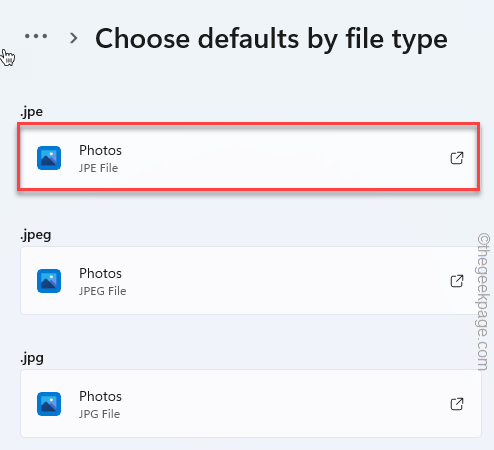
Task: Open the external link icon in JPEG row
Action: (x=457, y=281)
